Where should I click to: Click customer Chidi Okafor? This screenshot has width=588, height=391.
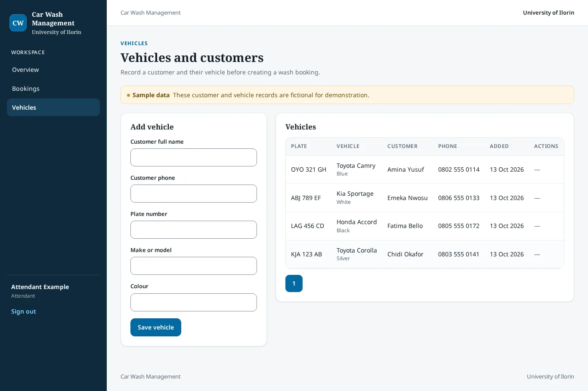coord(405,254)
